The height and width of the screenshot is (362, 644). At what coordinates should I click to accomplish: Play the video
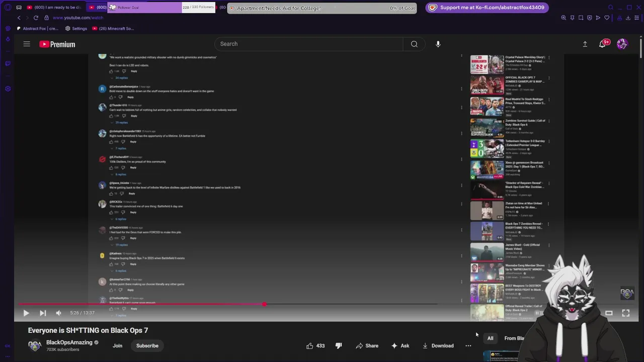pyautogui.click(x=26, y=313)
